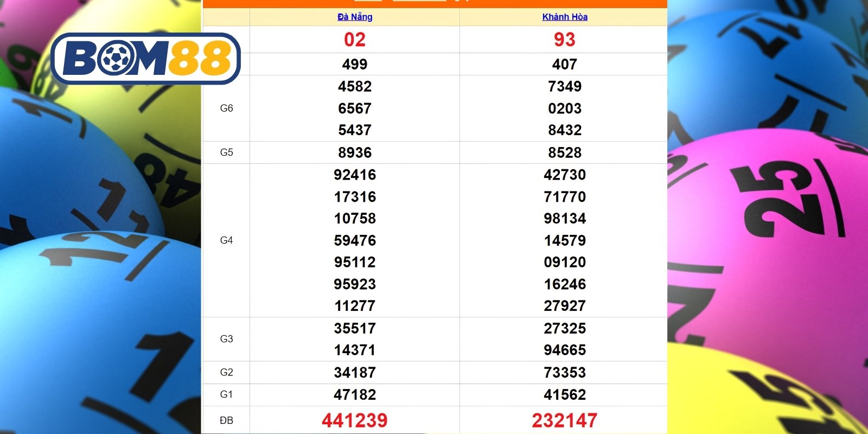
Task: Click G4 number 95112
Action: (x=355, y=262)
